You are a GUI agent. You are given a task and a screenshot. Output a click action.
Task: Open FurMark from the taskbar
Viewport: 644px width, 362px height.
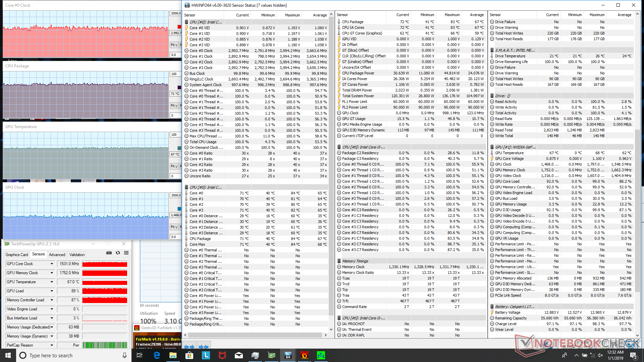(x=304, y=355)
